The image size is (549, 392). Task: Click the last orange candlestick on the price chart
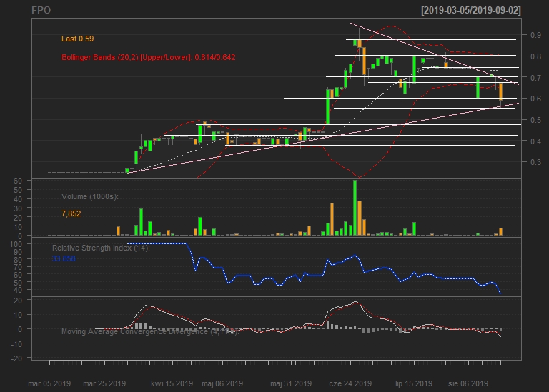click(x=500, y=91)
